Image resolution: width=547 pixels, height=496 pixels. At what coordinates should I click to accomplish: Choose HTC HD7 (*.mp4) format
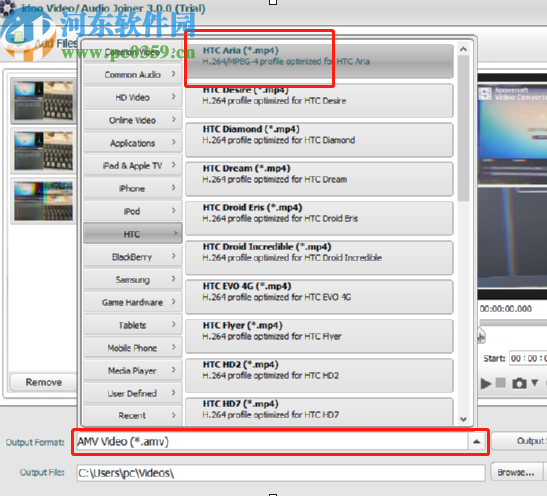click(x=319, y=412)
